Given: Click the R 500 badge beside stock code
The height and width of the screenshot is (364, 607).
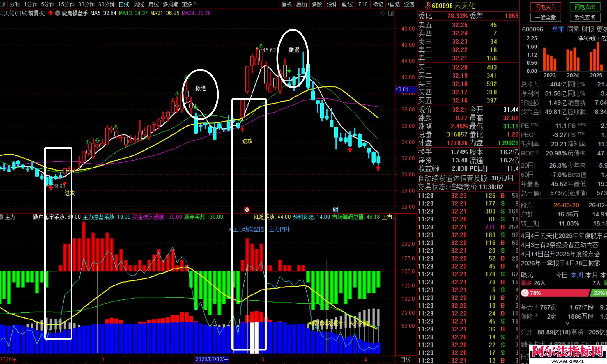Looking at the screenshot, I should click(428, 6).
